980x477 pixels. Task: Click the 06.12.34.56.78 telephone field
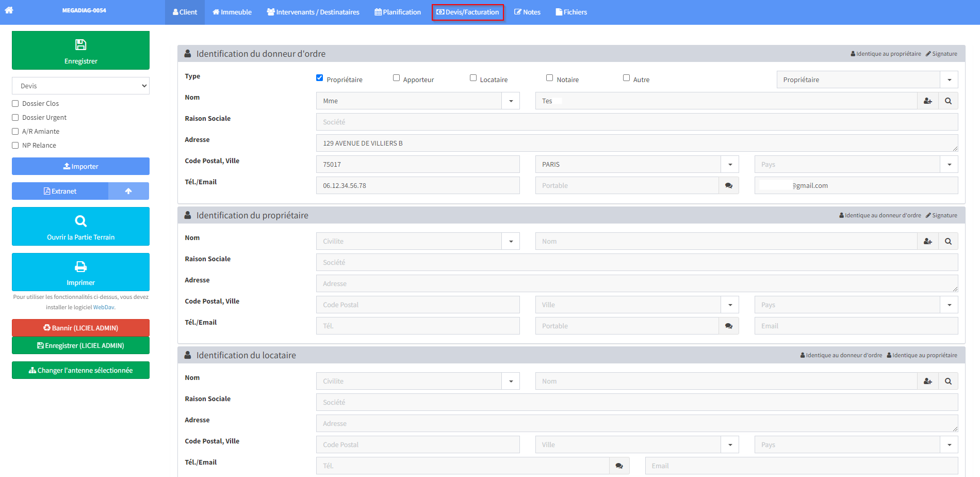[418, 185]
